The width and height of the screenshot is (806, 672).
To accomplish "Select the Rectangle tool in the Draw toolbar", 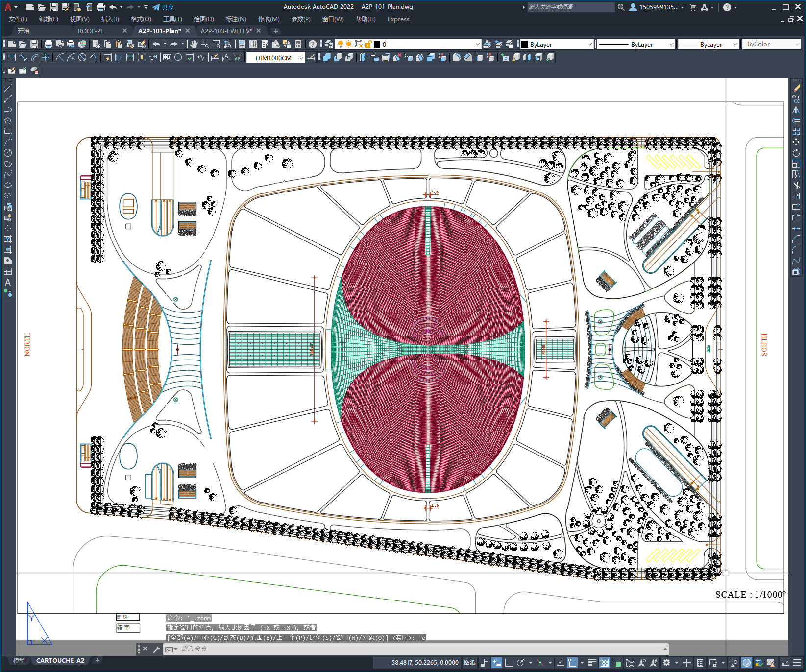I will tap(8, 131).
